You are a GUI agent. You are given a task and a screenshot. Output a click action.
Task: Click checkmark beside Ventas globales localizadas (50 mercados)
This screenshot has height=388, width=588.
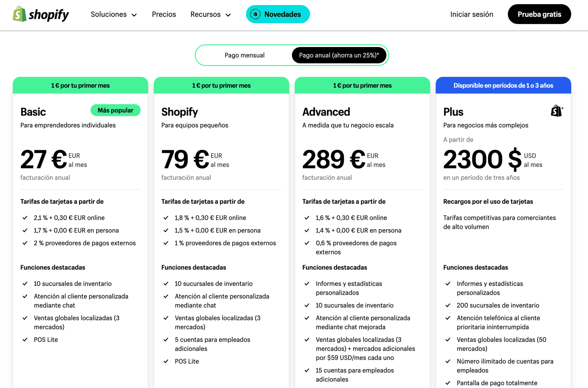448,340
